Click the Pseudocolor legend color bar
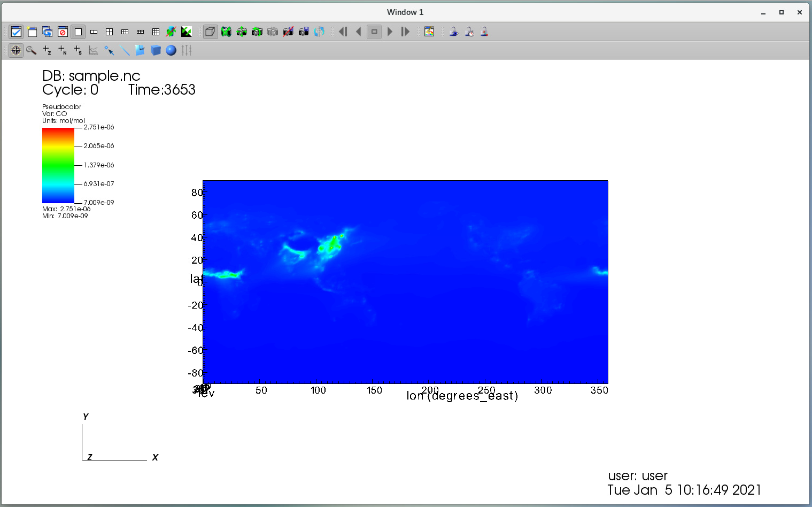Viewport: 812px width, 507px height. click(x=58, y=165)
